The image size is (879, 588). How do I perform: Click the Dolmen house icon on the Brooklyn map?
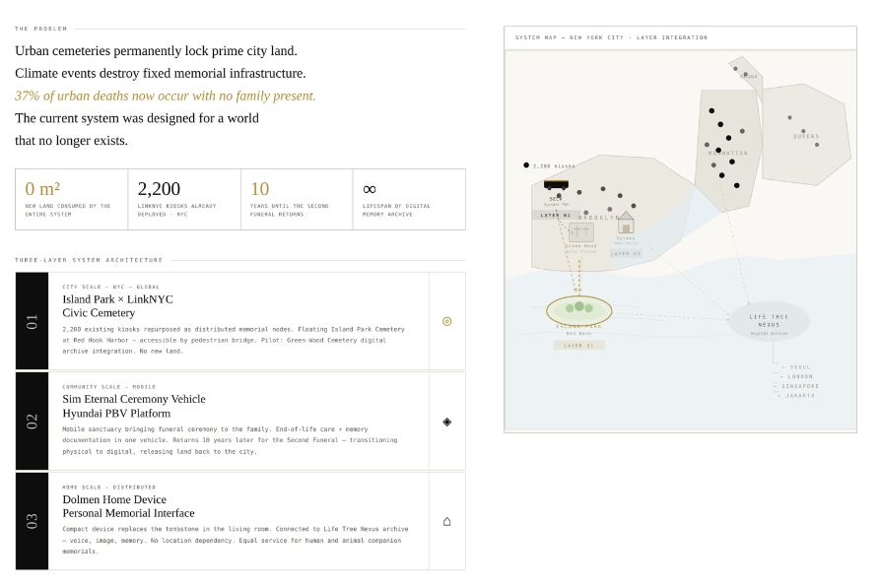pyautogui.click(x=626, y=223)
